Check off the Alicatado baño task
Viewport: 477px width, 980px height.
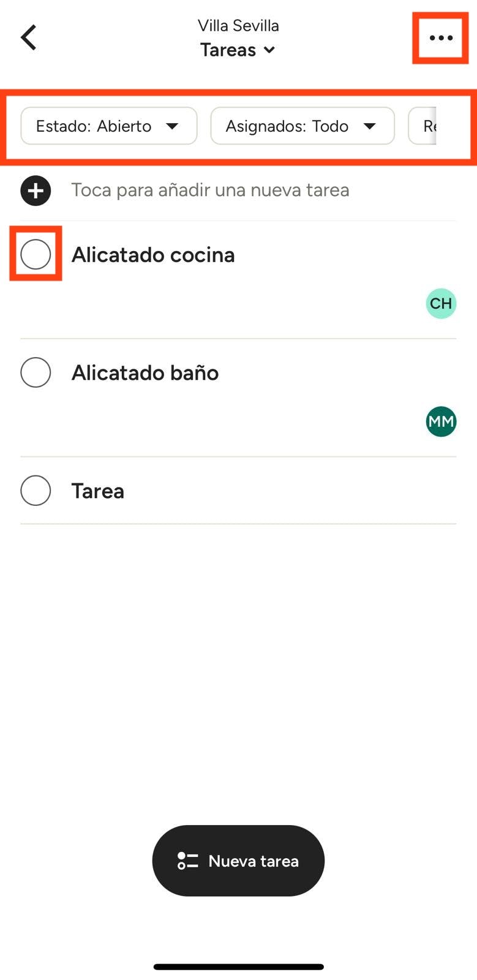tap(36, 372)
